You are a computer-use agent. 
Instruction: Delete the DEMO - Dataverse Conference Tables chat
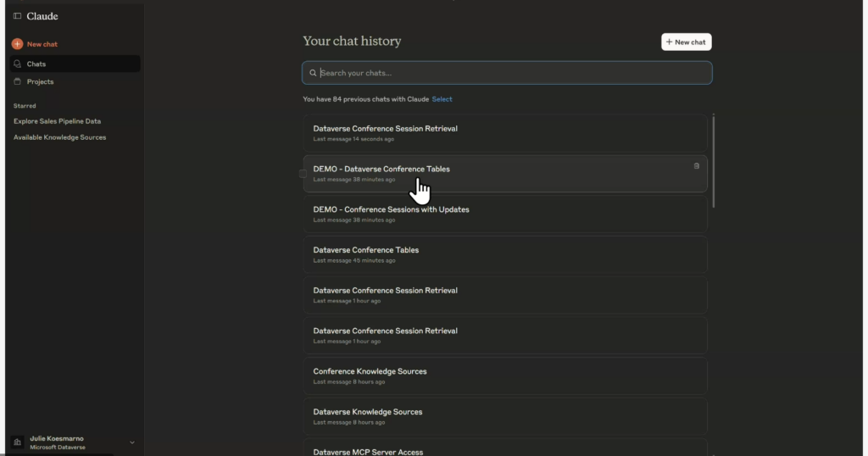click(x=697, y=166)
